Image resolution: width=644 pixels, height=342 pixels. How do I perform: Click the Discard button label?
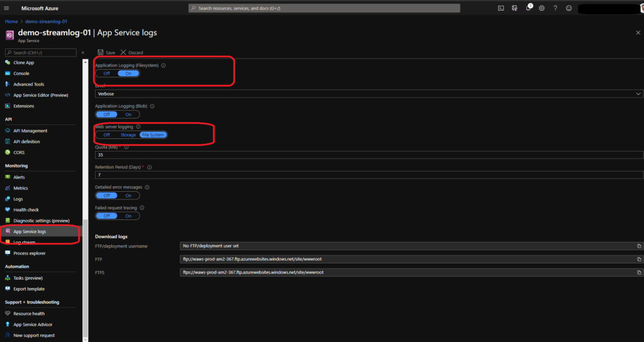(x=136, y=53)
